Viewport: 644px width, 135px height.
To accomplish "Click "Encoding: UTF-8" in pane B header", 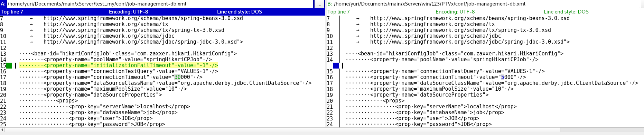I will coord(455,12).
